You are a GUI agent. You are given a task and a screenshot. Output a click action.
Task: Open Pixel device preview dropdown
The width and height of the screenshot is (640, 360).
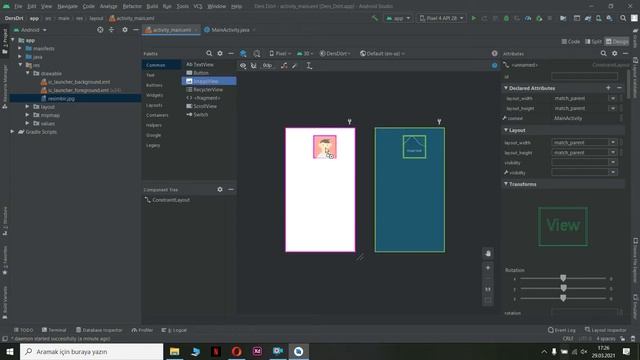pyautogui.click(x=280, y=53)
